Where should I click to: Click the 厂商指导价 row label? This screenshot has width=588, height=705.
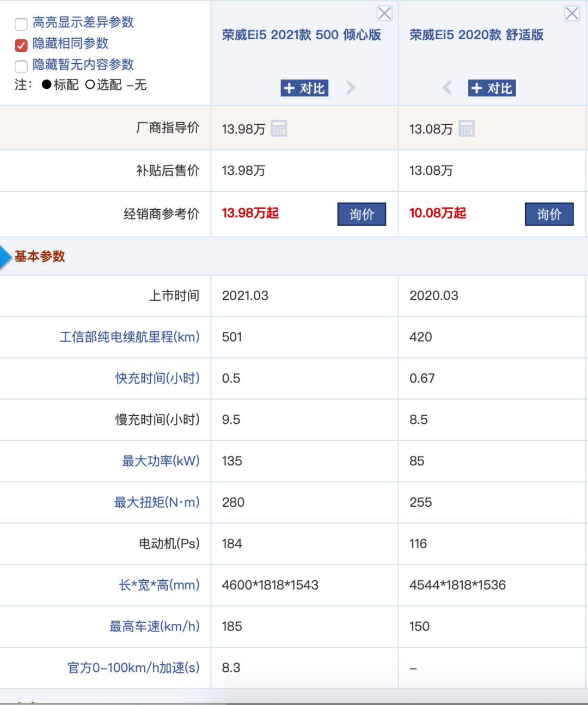click(x=168, y=128)
